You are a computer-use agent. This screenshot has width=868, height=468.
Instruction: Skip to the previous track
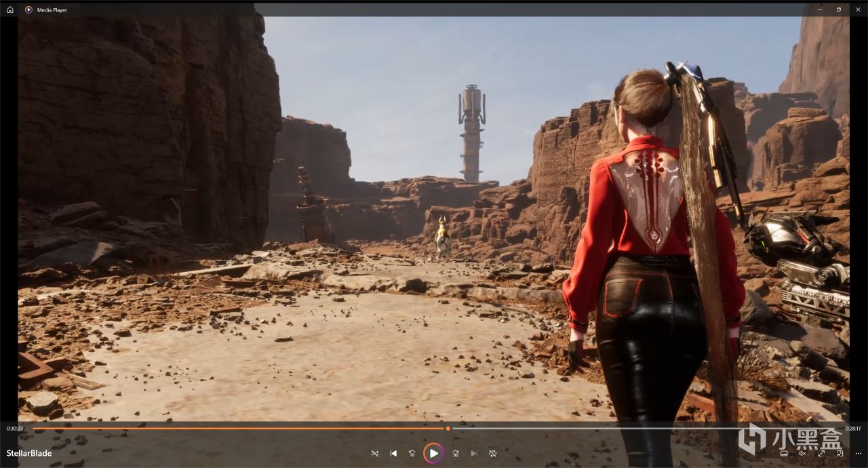[x=393, y=453]
